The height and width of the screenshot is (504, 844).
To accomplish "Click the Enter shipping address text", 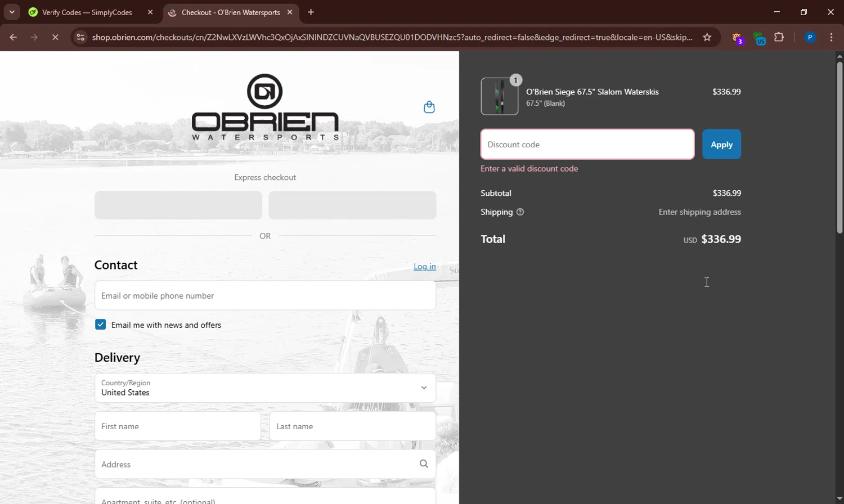I will pyautogui.click(x=700, y=212).
